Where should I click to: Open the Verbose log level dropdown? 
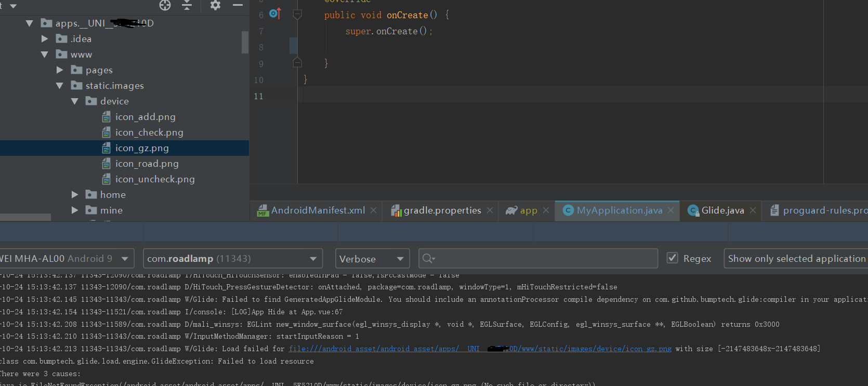[372, 258]
